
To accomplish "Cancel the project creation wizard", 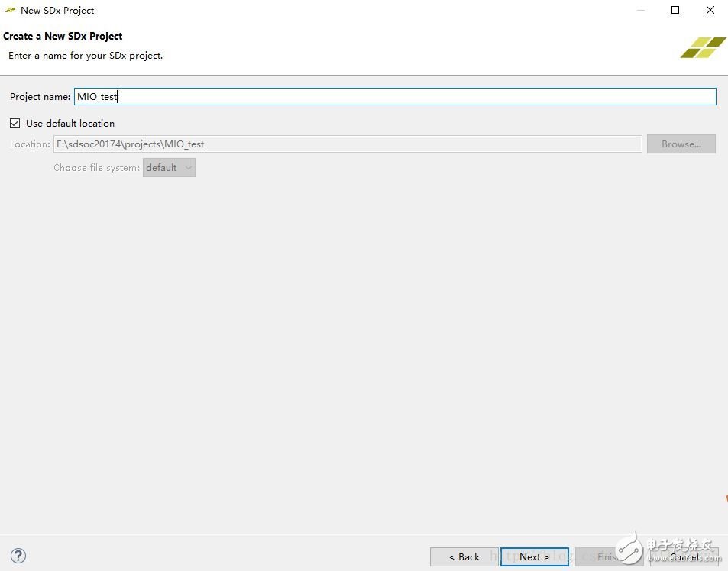I will [684, 556].
